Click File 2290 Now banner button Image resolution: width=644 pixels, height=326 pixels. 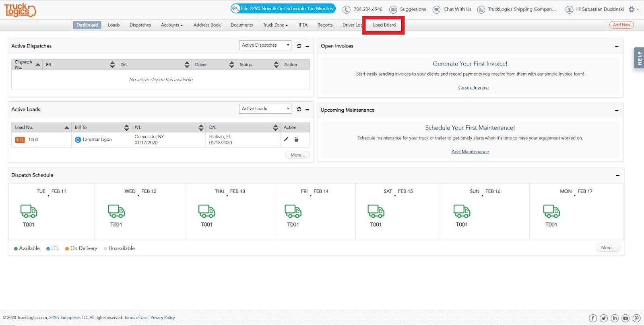283,8
